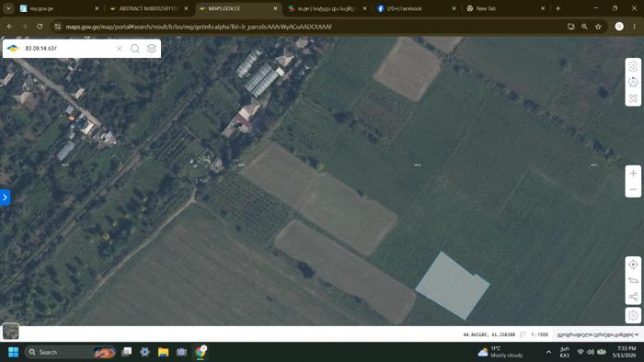Image resolution: width=644 pixels, height=362 pixels.
Task: Open the Chrome profile avatar
Action: click(x=619, y=27)
